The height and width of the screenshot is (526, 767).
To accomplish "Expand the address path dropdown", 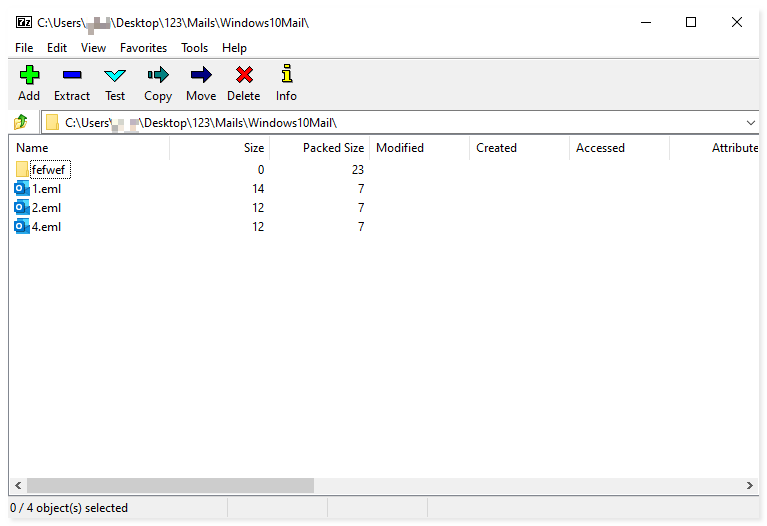I will pos(751,123).
